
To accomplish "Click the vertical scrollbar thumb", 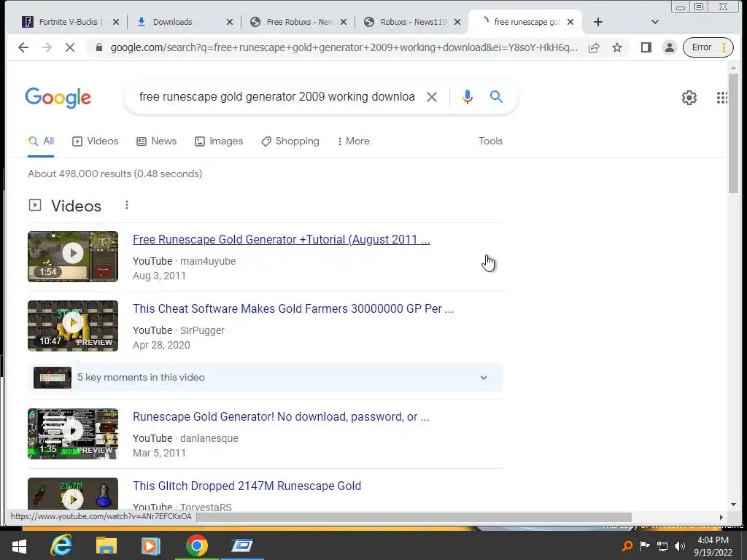I will click(733, 133).
